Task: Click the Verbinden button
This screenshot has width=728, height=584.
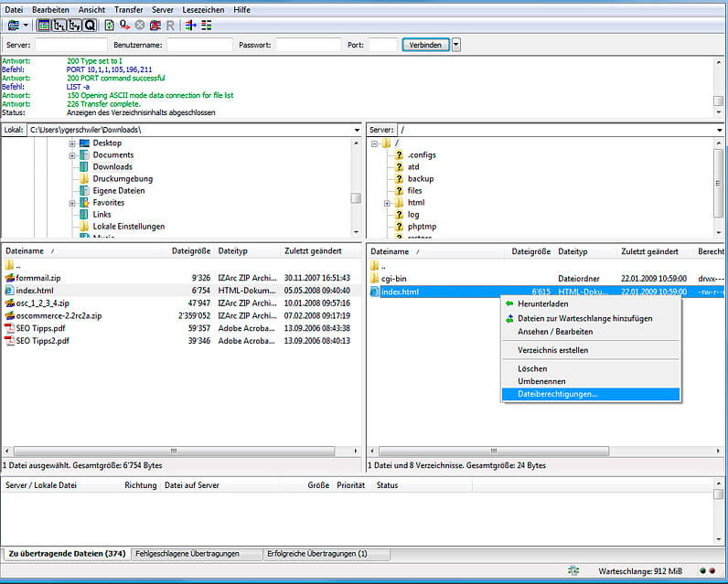Action: tap(425, 44)
